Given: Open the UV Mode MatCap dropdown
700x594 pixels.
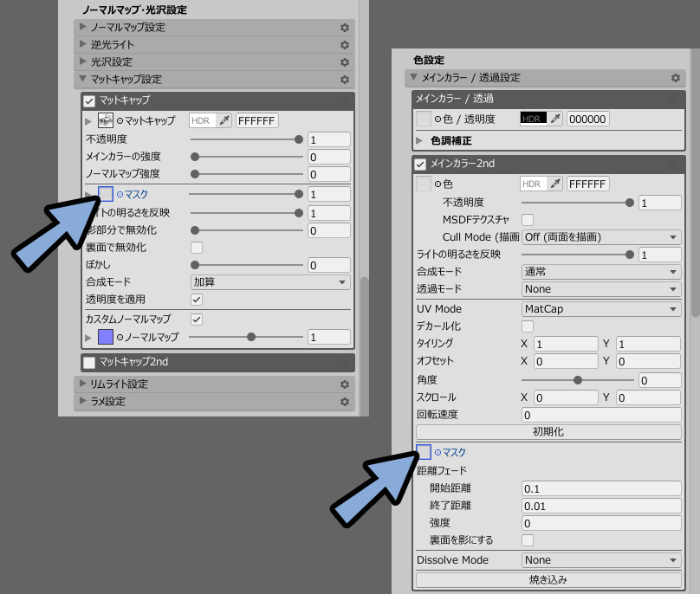Looking at the screenshot, I should (x=600, y=309).
